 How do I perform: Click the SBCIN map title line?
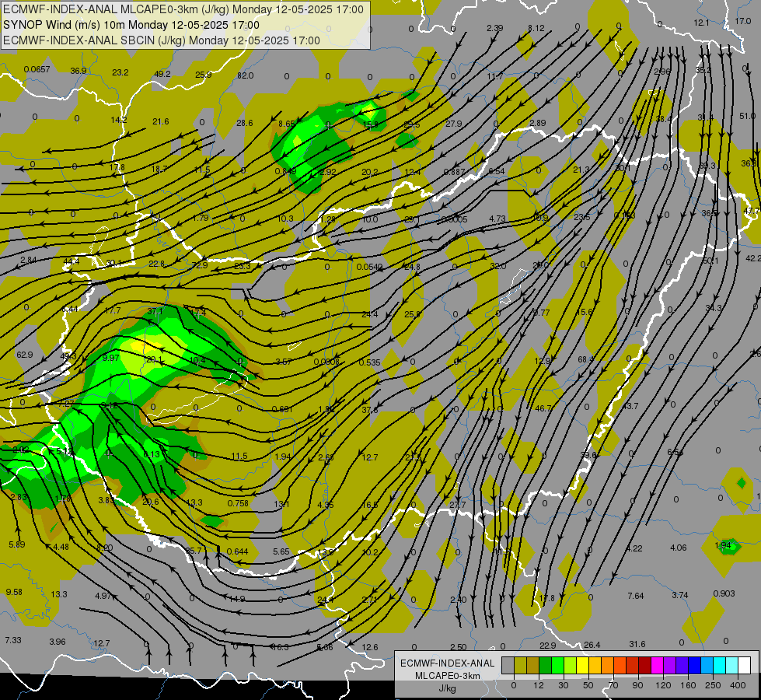pos(162,40)
